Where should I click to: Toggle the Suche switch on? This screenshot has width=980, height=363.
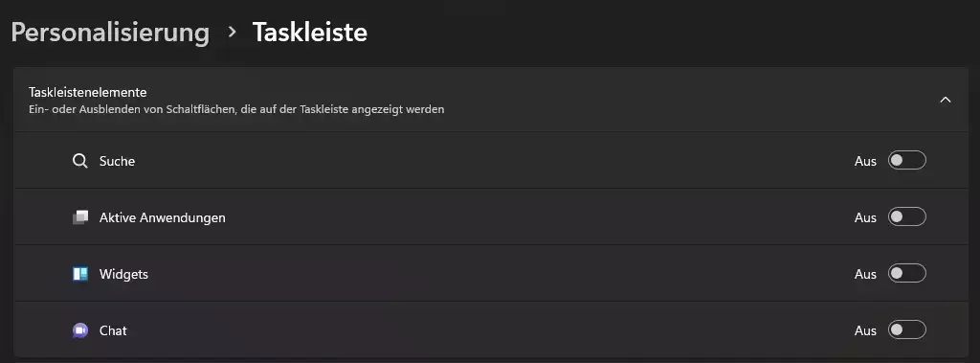point(907,160)
